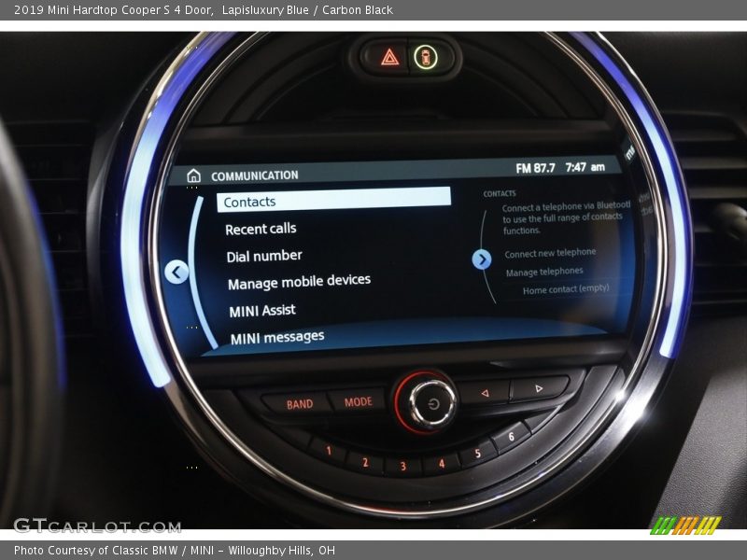Tap the right chevron arrow by Contacts panel
This screenshot has height=560, width=747.
[x=482, y=259]
